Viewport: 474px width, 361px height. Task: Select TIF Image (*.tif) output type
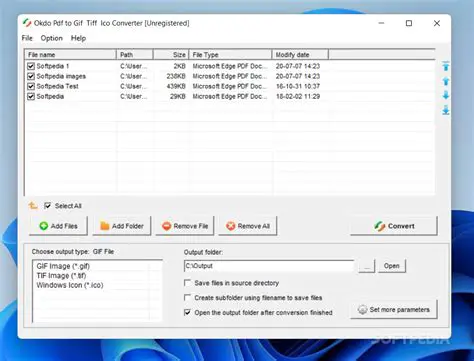point(61,276)
